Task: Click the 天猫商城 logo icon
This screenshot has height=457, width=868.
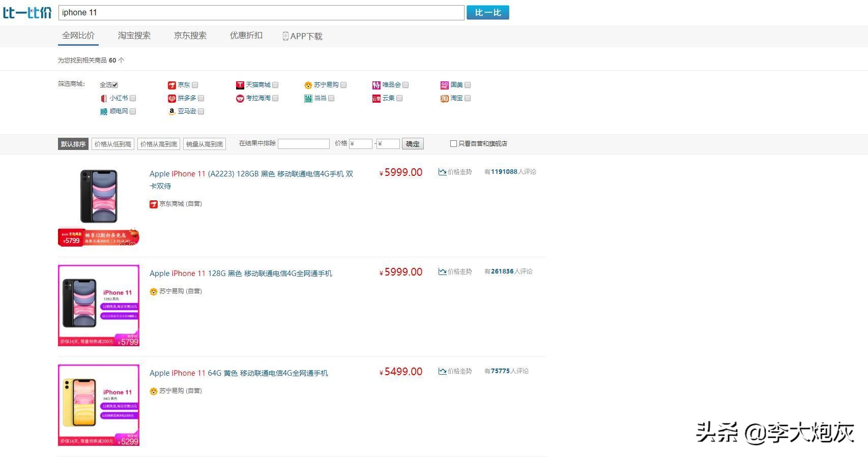Action: coord(240,85)
